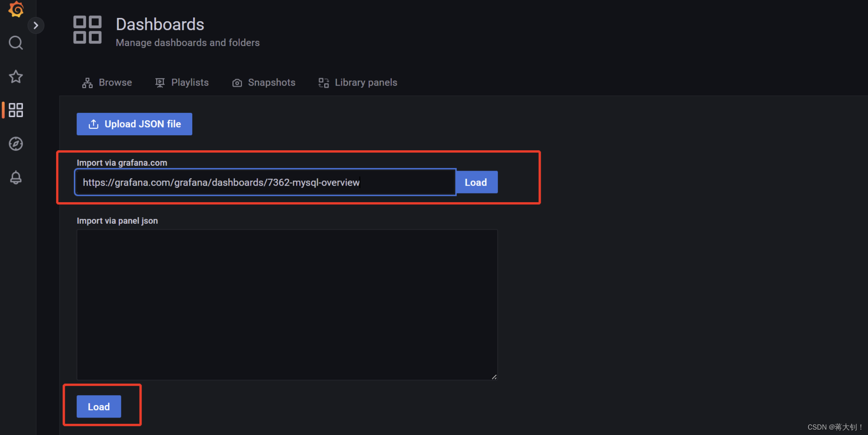The width and height of the screenshot is (868, 435).
Task: Click Load next to grafana.com URL
Action: tap(476, 182)
